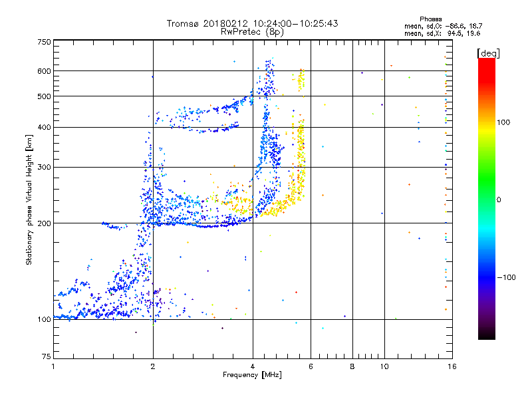Click the "Frequency [MHz]" axis title

(252, 375)
